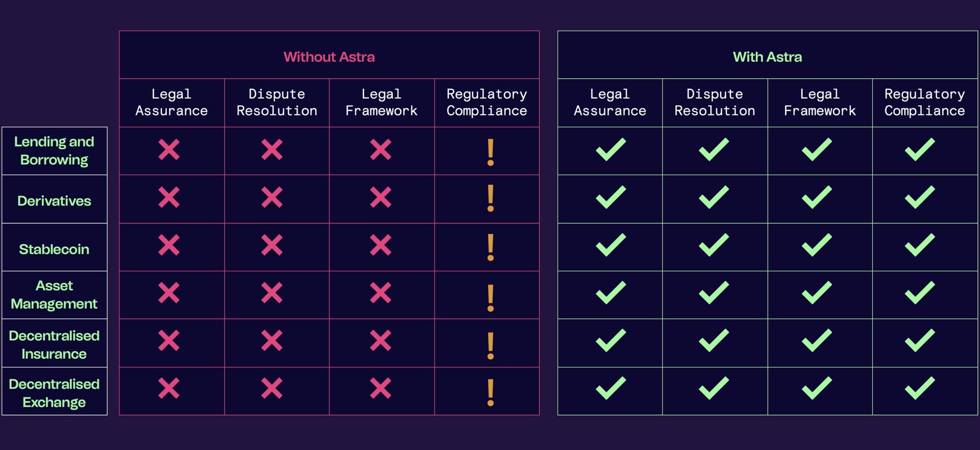980x450 pixels.
Task: Click Decentralised Insurance Legal Assurance green checkmark
Action: coord(611,341)
